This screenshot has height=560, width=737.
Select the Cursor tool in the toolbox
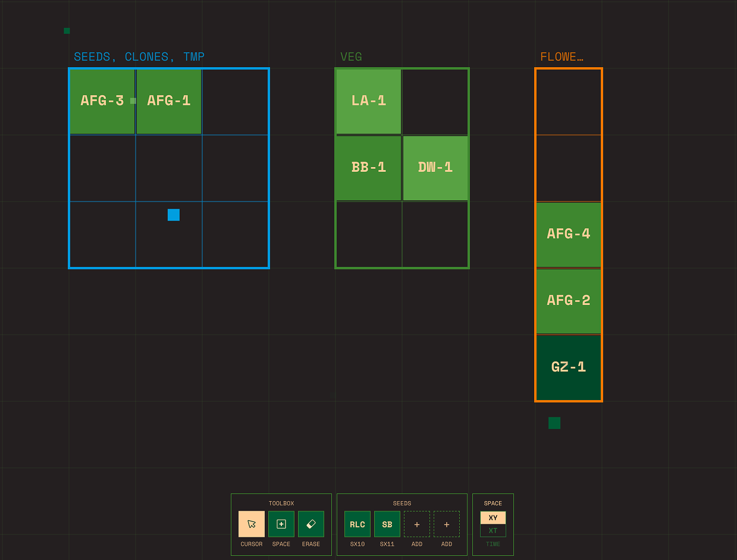point(251,524)
